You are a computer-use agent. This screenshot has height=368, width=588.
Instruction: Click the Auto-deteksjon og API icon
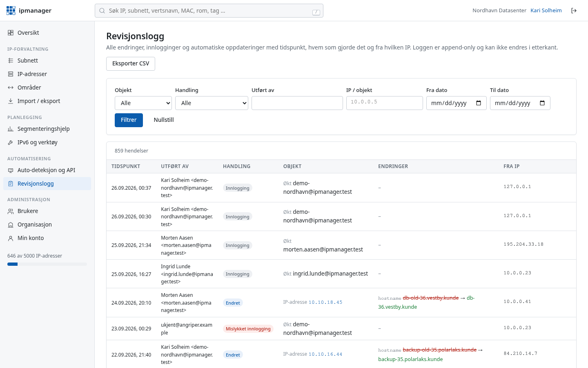click(11, 170)
